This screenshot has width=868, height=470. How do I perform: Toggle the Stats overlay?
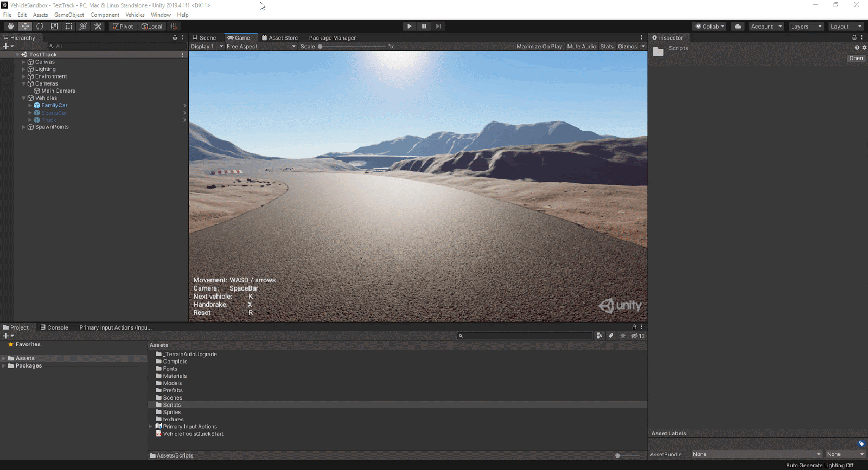pyautogui.click(x=607, y=47)
